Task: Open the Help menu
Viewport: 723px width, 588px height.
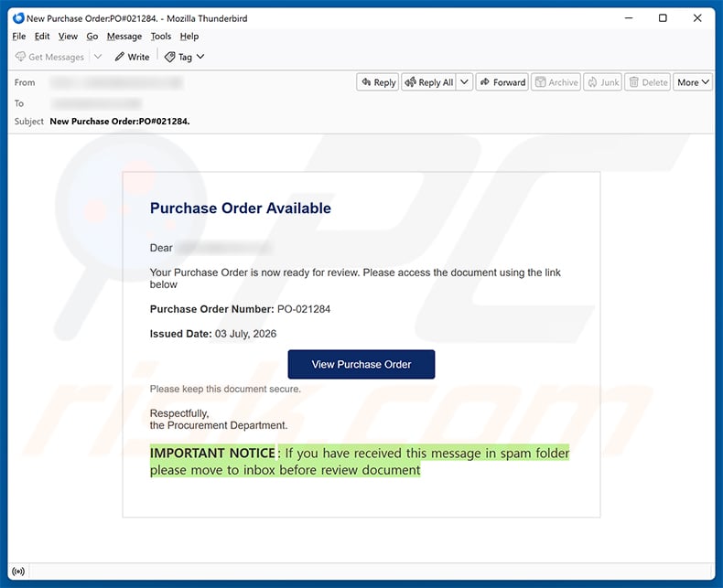Action: pos(189,37)
